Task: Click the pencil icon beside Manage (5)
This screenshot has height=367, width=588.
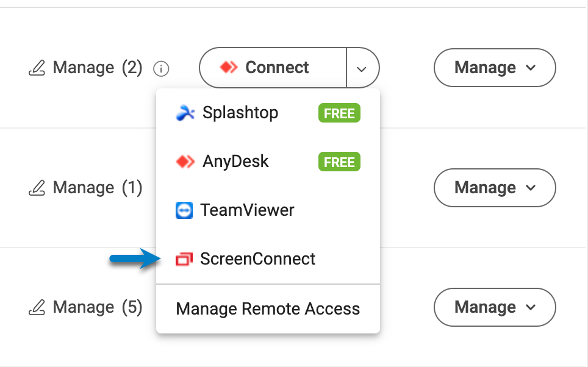Action: tap(37, 307)
